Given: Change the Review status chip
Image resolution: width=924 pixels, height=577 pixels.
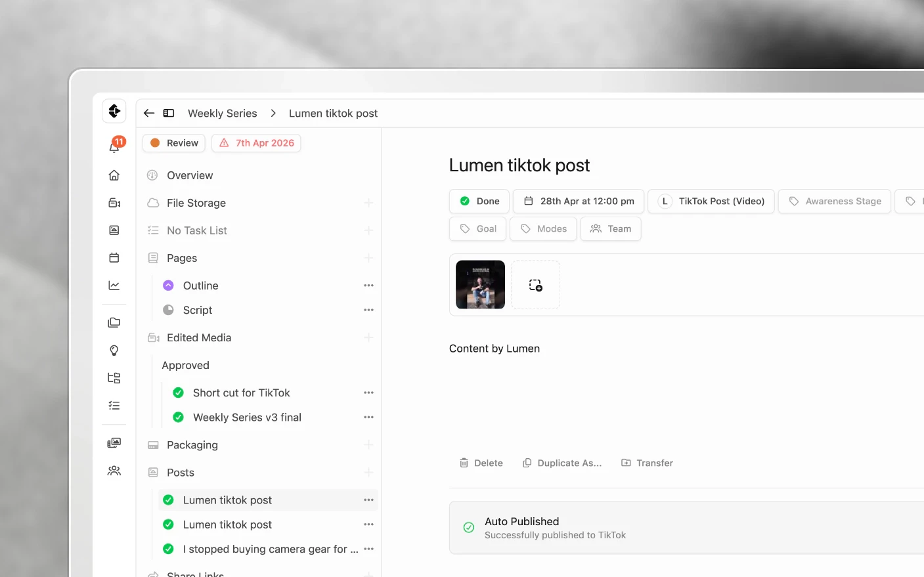Looking at the screenshot, I should (174, 143).
